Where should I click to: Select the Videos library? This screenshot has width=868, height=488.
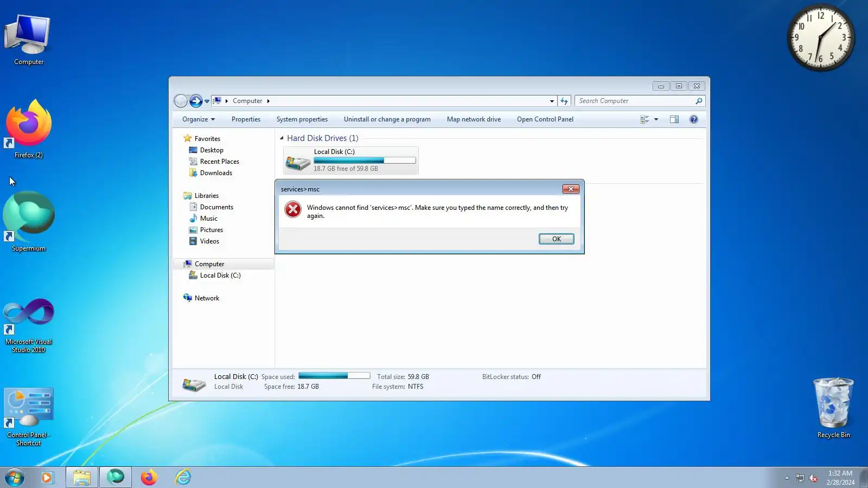click(x=209, y=241)
